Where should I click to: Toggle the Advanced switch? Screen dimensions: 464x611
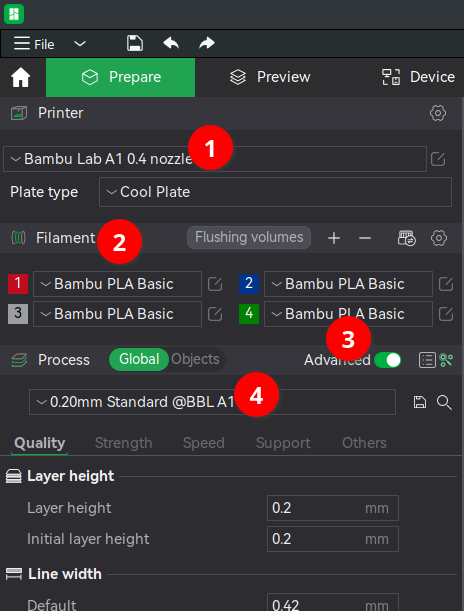click(x=387, y=360)
